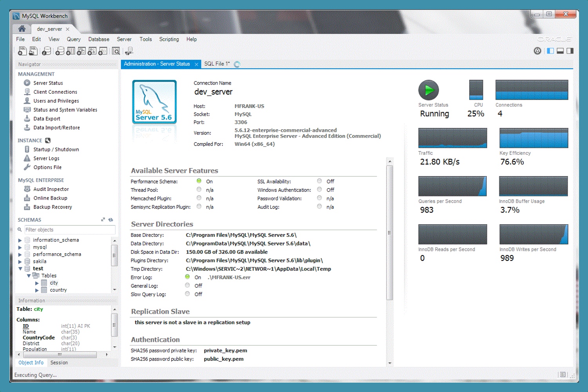
Task: Toggle the left sidebar panel icon
Action: pos(550,51)
